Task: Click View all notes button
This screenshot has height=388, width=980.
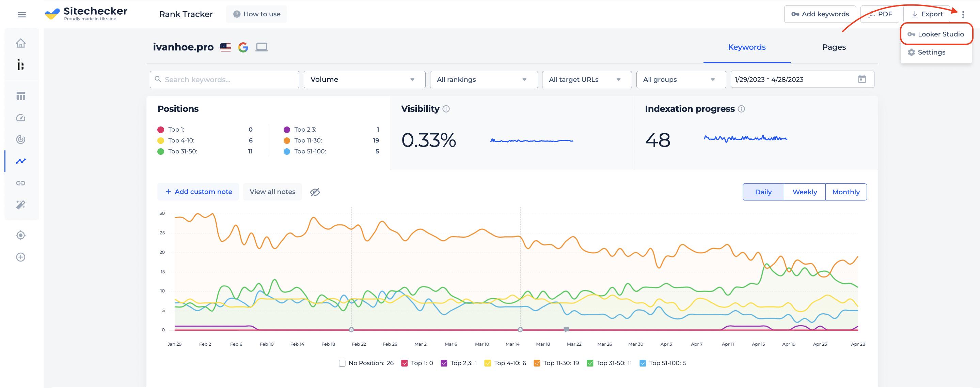Action: click(272, 192)
